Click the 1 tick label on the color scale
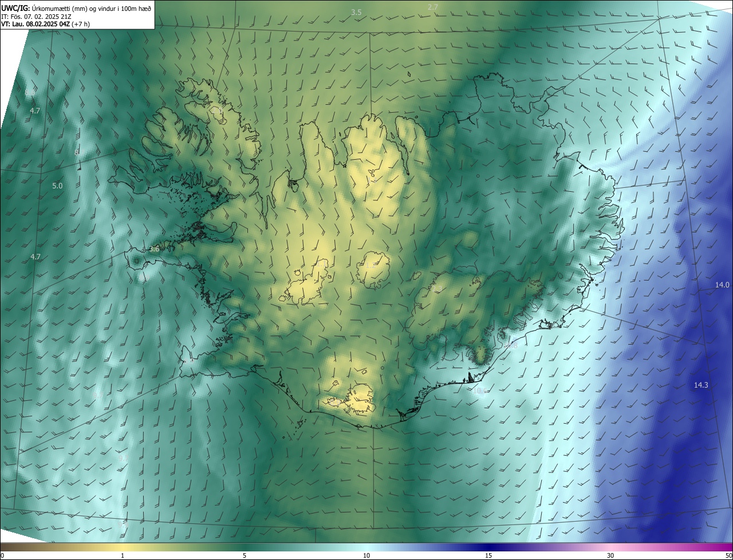The height and width of the screenshot is (560, 733). pyautogui.click(x=123, y=556)
